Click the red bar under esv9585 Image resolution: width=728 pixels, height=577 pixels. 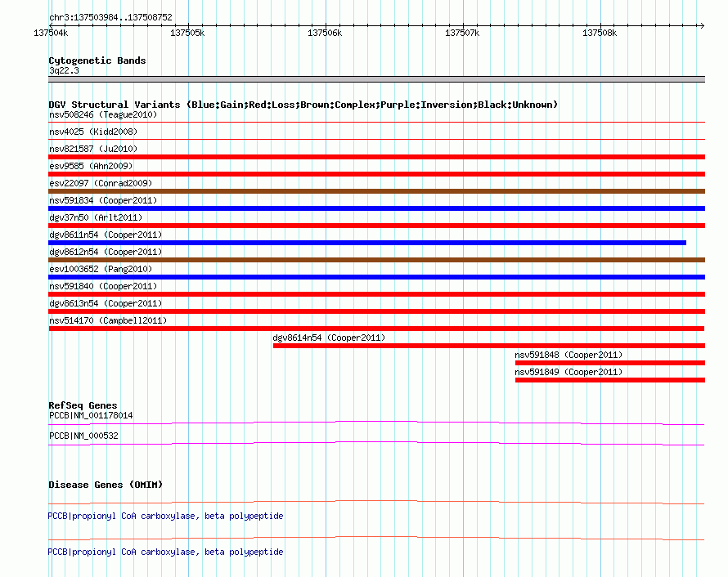click(x=376, y=174)
